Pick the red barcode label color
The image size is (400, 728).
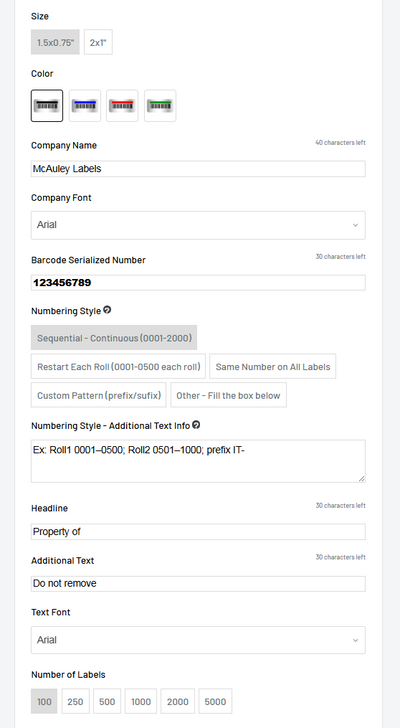[x=123, y=106]
